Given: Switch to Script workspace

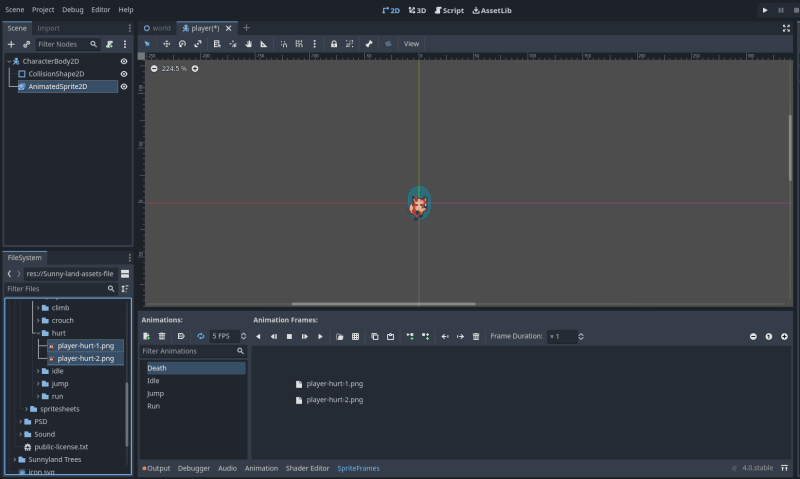Looking at the screenshot, I should point(449,10).
